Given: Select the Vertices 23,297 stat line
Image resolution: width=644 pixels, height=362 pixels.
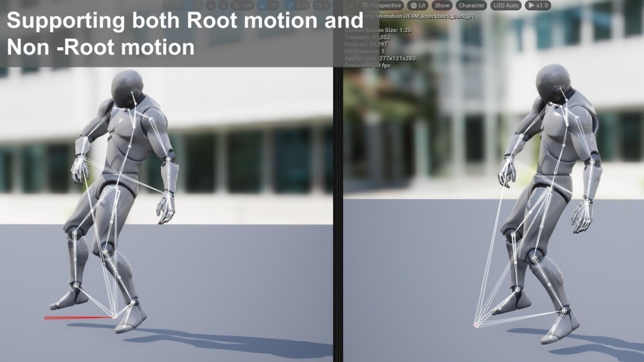Looking at the screenshot, I should coord(366,44).
